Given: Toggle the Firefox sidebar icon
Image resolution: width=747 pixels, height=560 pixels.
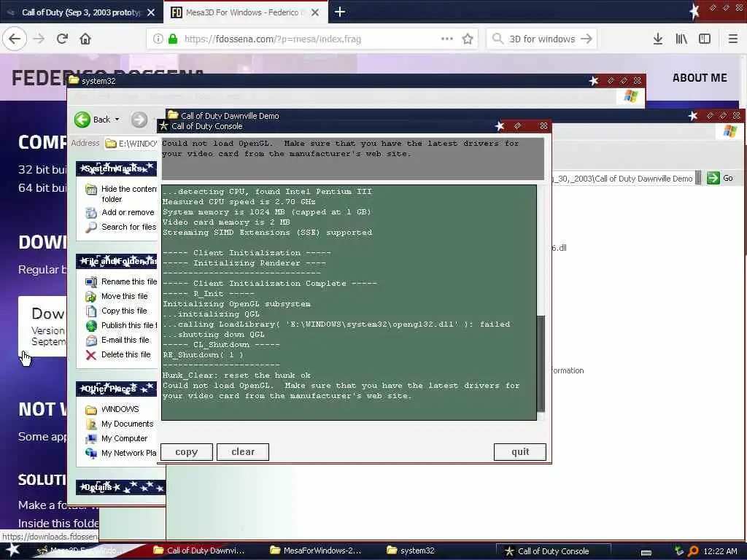Looking at the screenshot, I should point(705,39).
